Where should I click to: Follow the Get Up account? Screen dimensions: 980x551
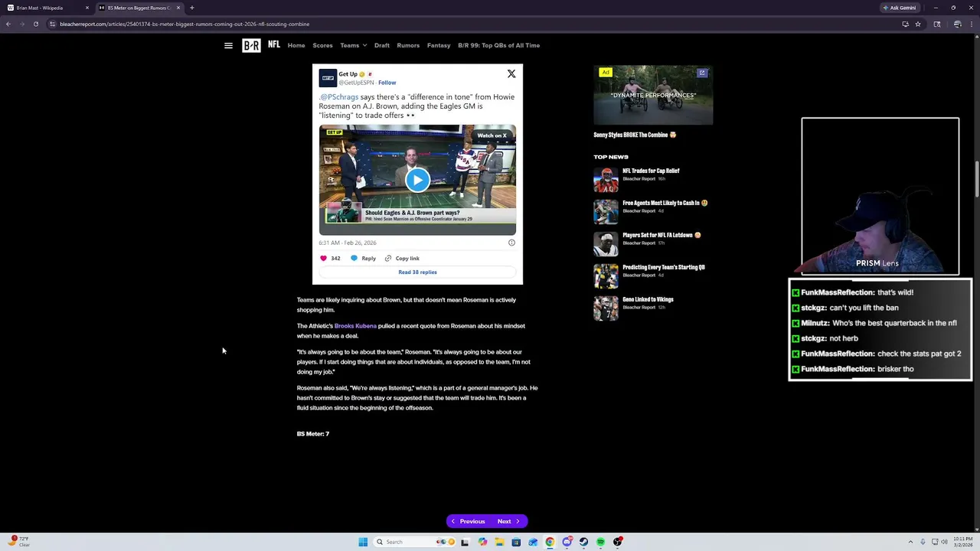click(x=387, y=83)
